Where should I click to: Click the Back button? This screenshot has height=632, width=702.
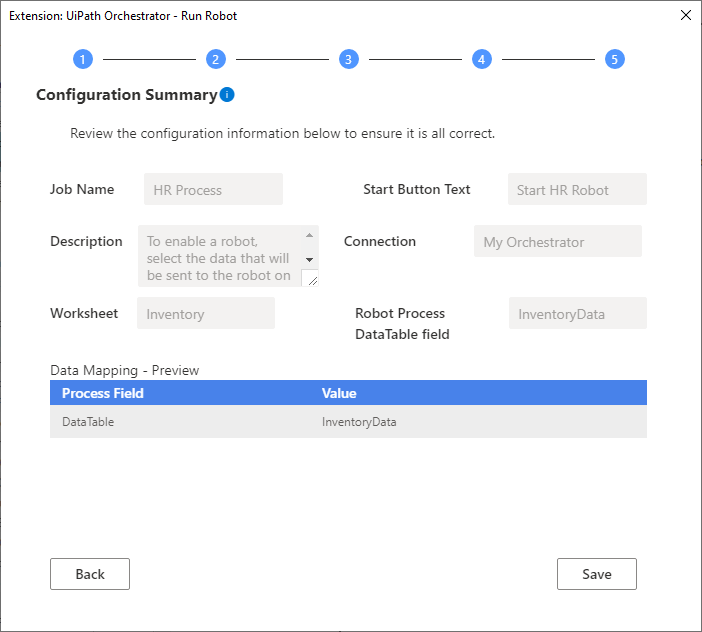(x=90, y=574)
